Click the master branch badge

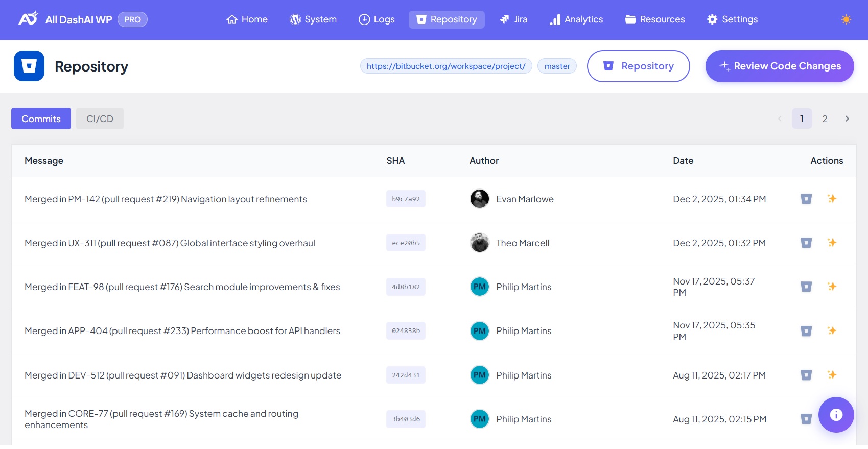point(557,66)
